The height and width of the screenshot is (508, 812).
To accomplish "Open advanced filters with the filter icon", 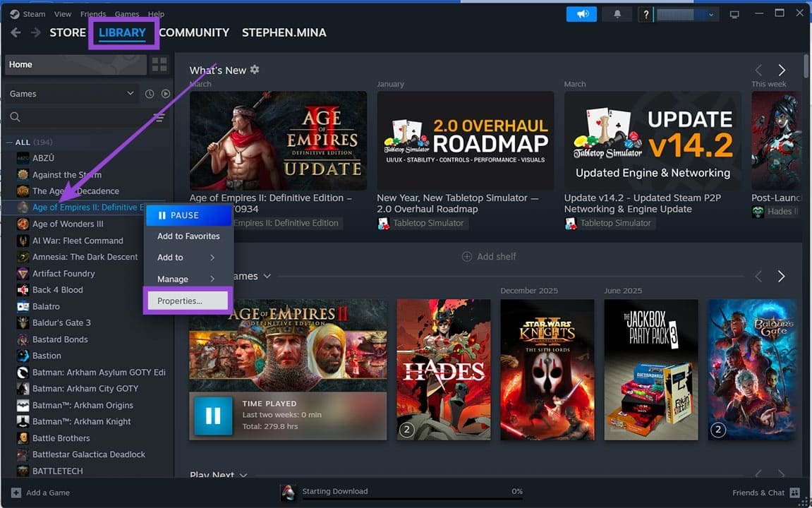I will [159, 117].
